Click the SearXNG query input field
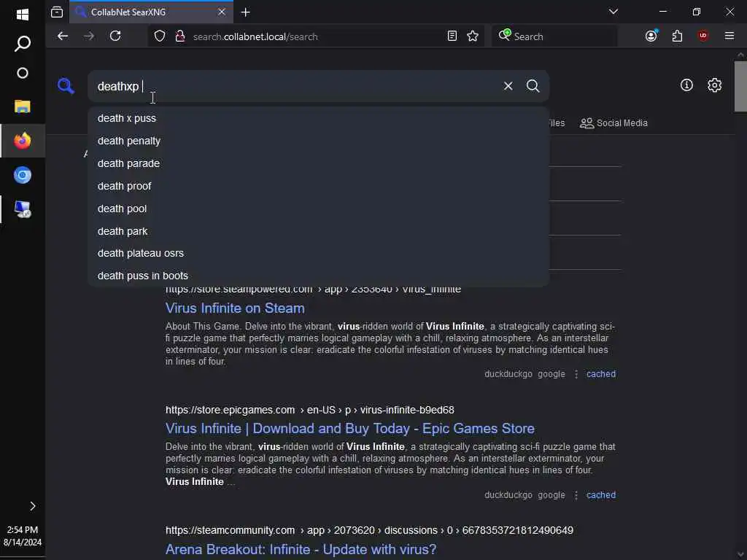Image resolution: width=747 pixels, height=560 pixels. 295,86
